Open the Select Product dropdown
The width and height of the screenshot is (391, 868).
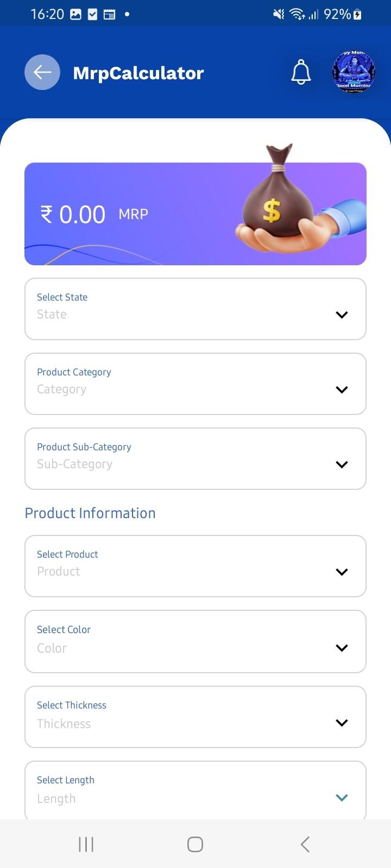click(x=195, y=566)
